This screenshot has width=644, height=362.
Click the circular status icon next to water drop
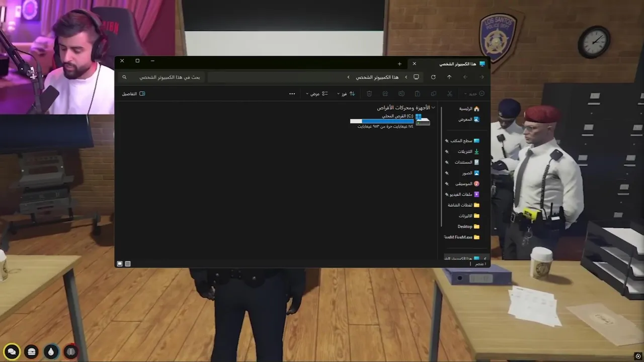coord(70,351)
